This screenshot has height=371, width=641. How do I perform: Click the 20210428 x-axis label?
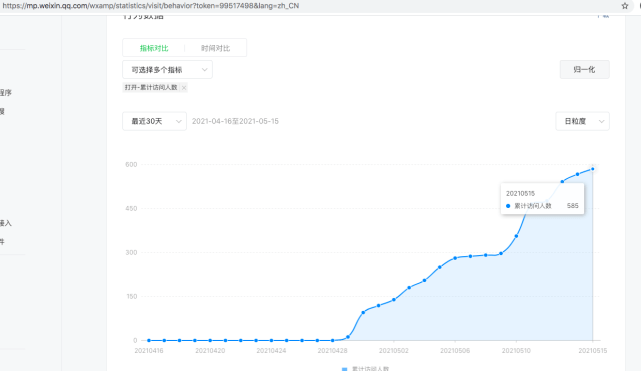pyautogui.click(x=332, y=351)
